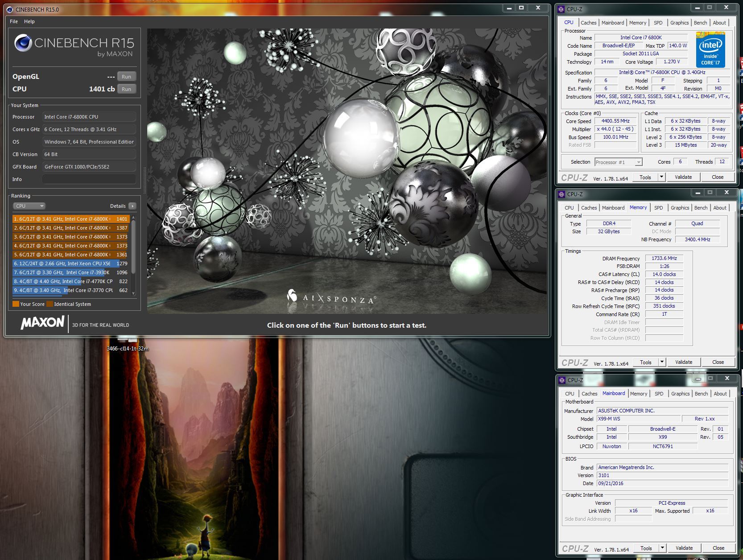Switch to Bench tab in top CPU-Z window

coord(700,23)
